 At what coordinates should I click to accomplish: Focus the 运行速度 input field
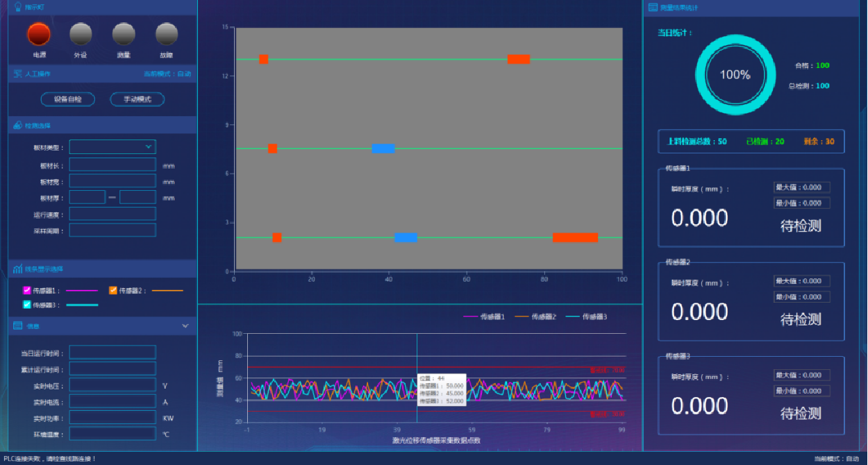[x=112, y=214]
